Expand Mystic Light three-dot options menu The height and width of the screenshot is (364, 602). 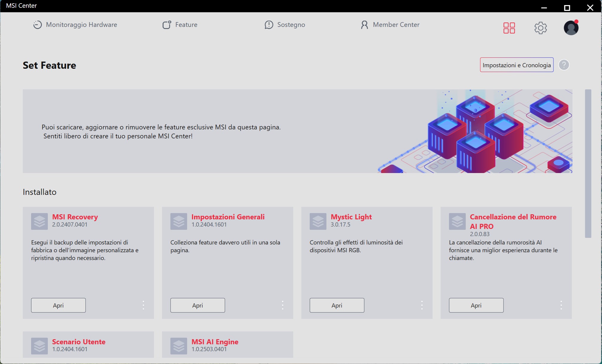pyautogui.click(x=422, y=305)
